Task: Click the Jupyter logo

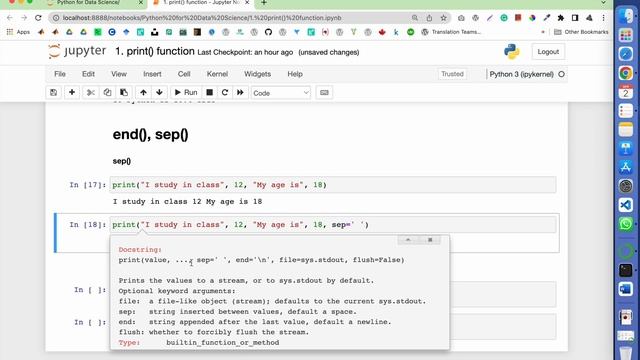Action: click(x=77, y=51)
